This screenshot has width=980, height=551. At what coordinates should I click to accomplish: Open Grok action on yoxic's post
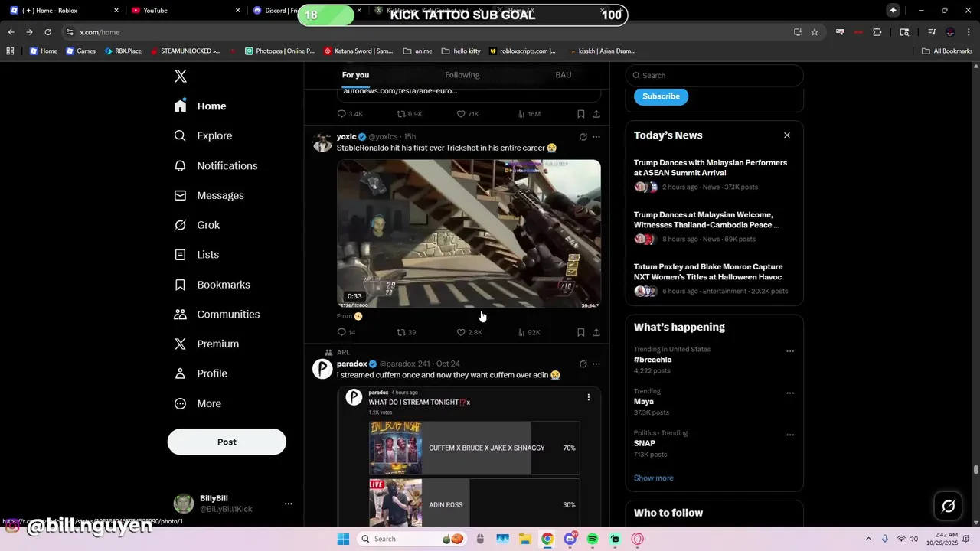point(583,137)
